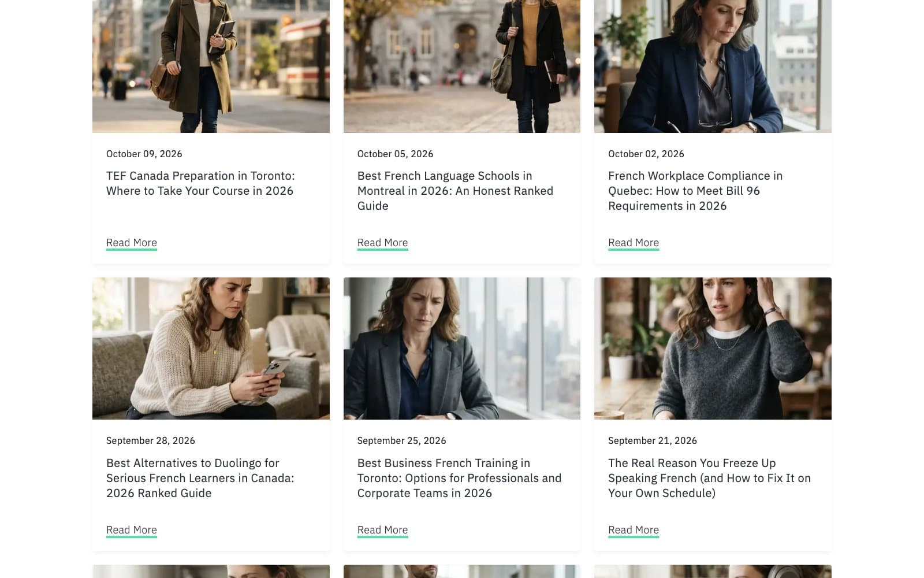Open Read More for Duolingo alternatives guide
Viewport: 924px width, 578px height.
coord(132,530)
